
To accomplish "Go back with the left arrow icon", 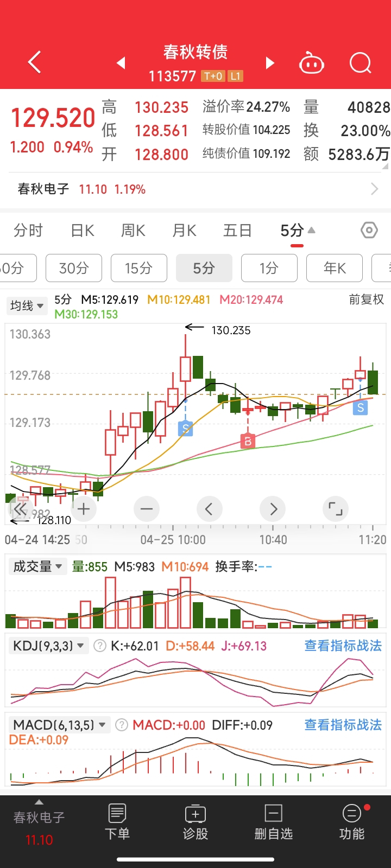I will coord(35,62).
